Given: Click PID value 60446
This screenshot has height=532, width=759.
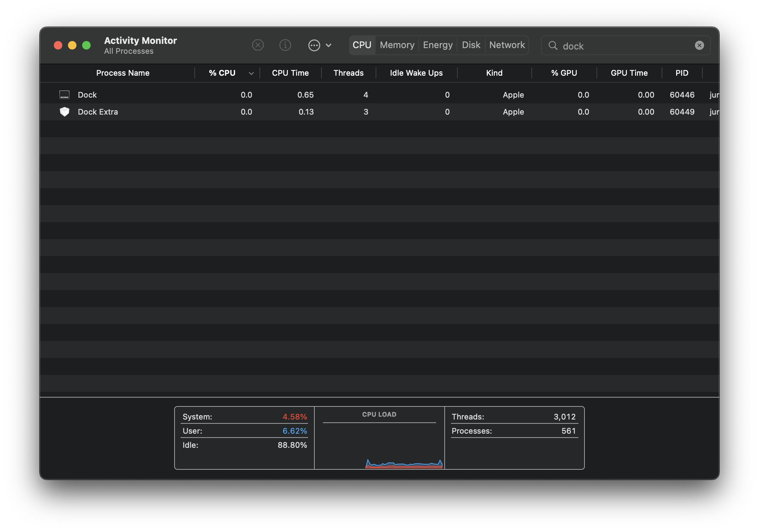Looking at the screenshot, I should click(682, 95).
